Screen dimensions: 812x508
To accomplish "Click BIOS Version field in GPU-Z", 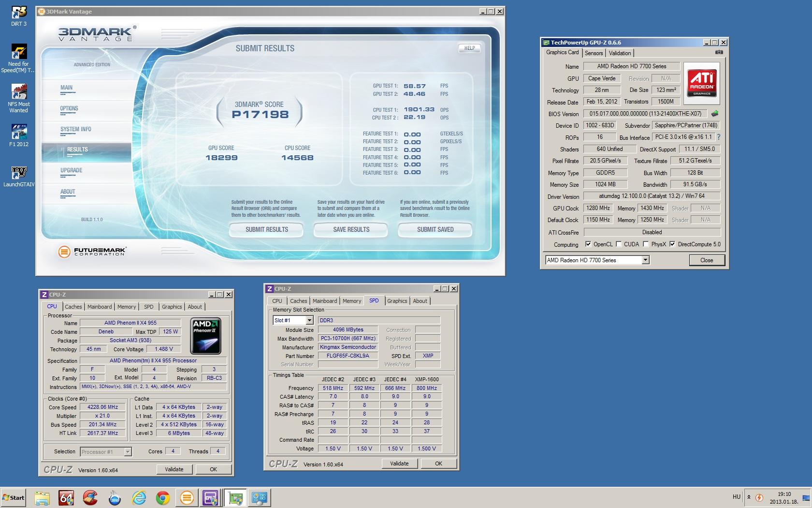I will (x=645, y=114).
